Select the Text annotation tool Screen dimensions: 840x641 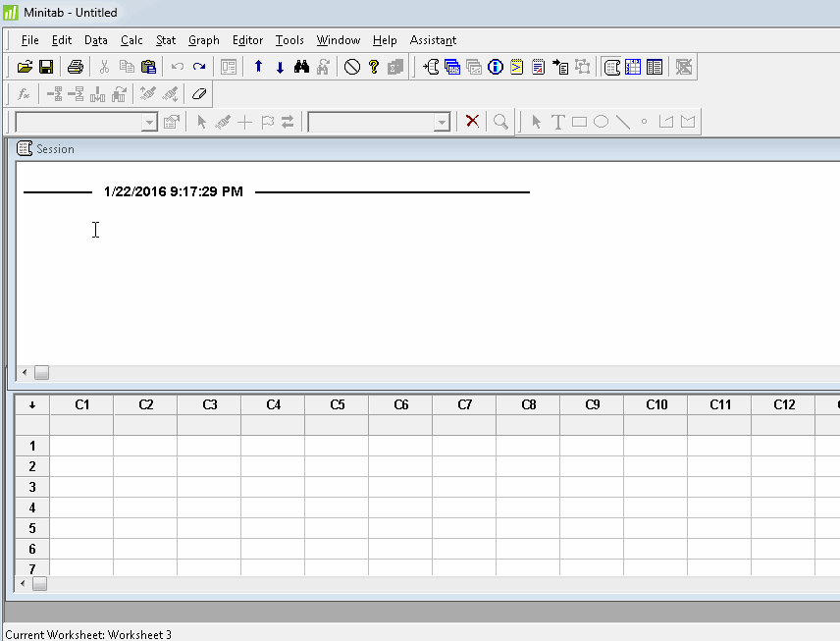click(557, 121)
